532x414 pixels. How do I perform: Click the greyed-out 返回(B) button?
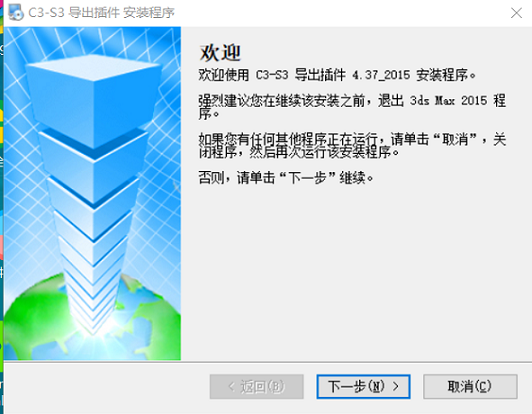[256, 387]
